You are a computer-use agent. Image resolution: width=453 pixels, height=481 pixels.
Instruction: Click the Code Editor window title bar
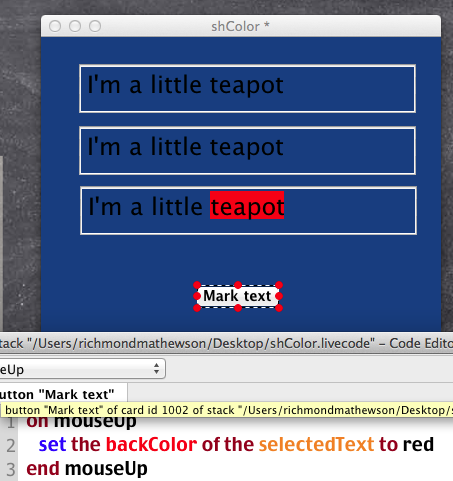click(x=226, y=343)
